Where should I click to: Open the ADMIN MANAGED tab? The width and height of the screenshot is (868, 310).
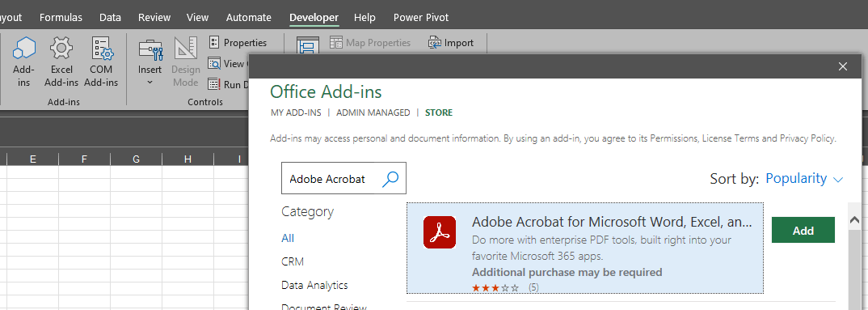click(x=373, y=113)
